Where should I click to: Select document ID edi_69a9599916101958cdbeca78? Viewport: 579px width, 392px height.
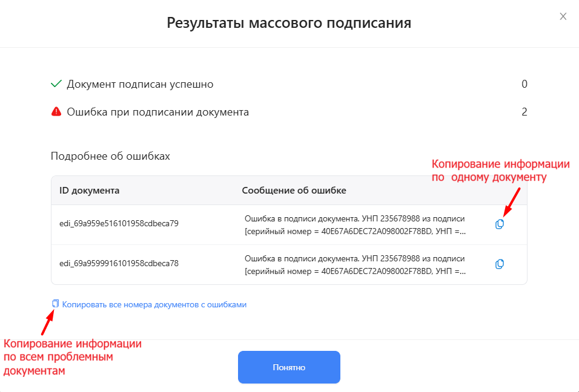click(119, 263)
